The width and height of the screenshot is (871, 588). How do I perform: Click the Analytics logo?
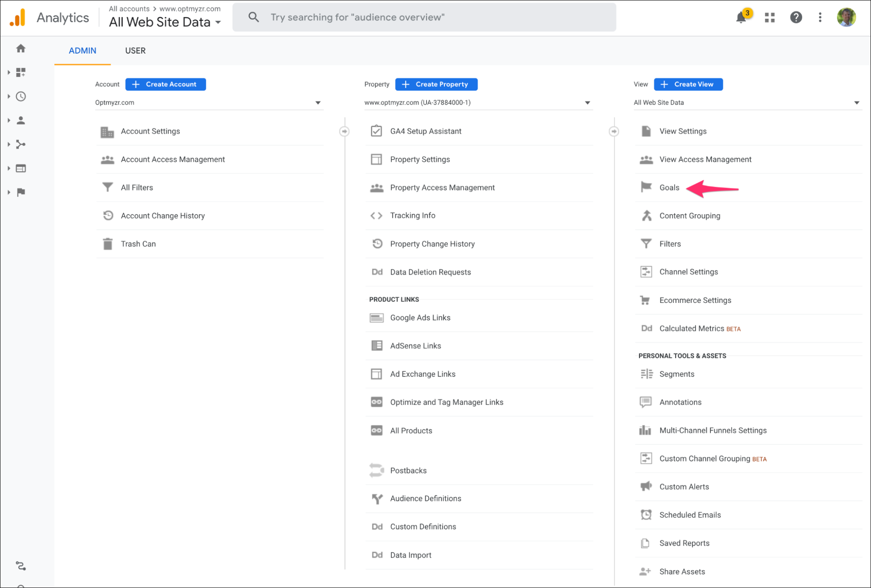click(18, 17)
